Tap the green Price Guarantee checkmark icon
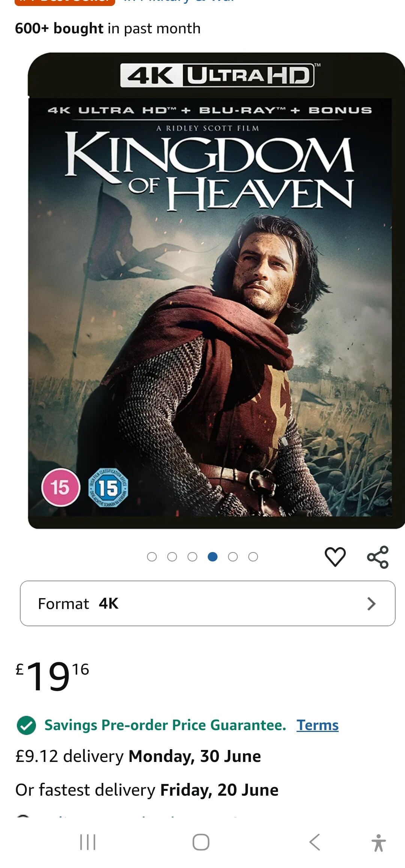This screenshot has width=405, height=868. [x=26, y=725]
